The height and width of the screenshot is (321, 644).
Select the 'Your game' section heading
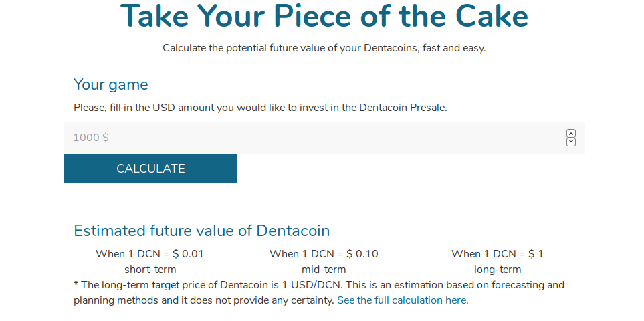coord(111,84)
